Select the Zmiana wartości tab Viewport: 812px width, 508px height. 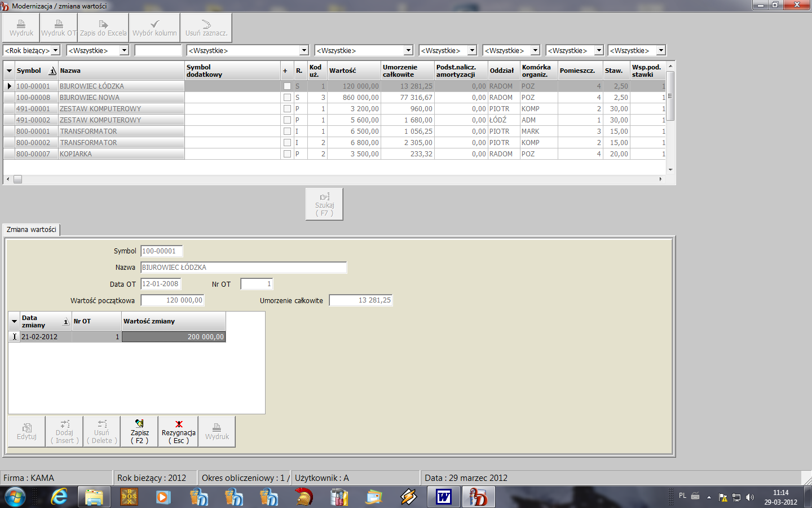(x=32, y=230)
